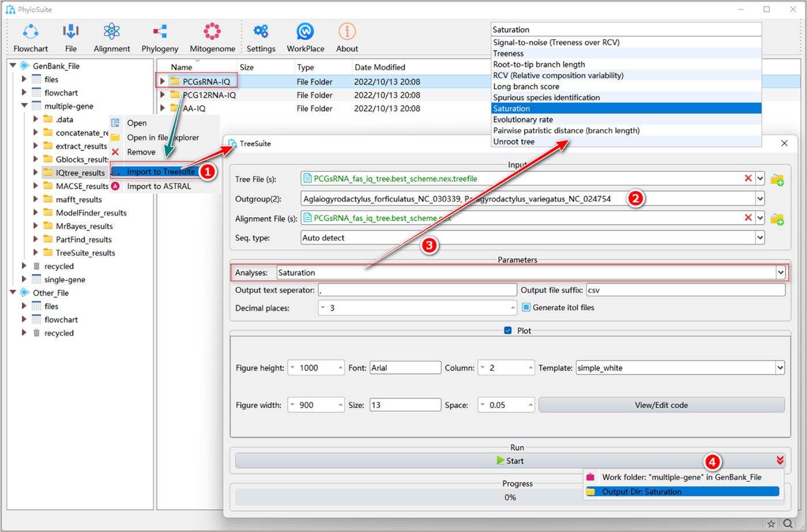
Task: Open the Flowchart toolbar icon
Action: (31, 32)
